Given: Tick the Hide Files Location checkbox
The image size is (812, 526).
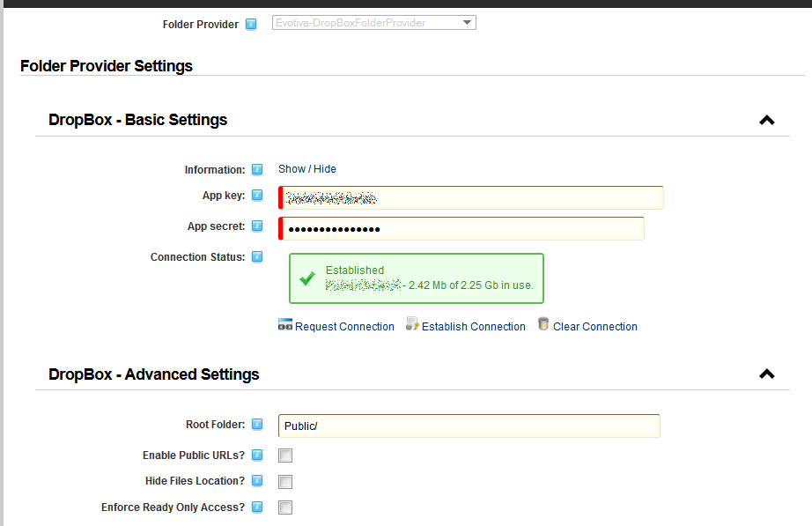Looking at the screenshot, I should coord(285,482).
